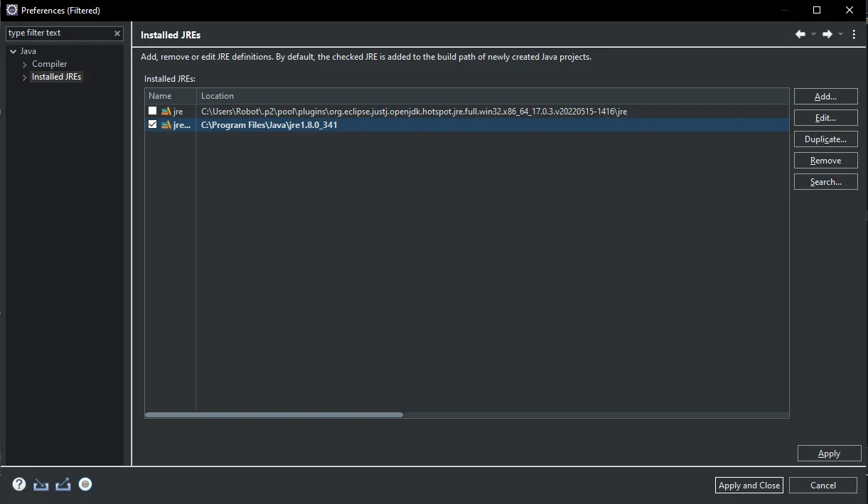Click the Edit... button
The width and height of the screenshot is (868, 504).
tap(826, 118)
